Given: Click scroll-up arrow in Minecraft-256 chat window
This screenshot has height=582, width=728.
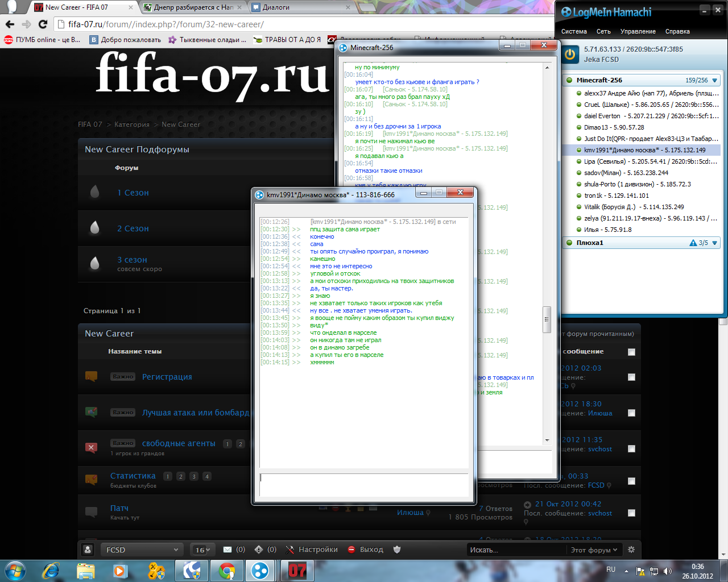Looking at the screenshot, I should tap(547, 68).
